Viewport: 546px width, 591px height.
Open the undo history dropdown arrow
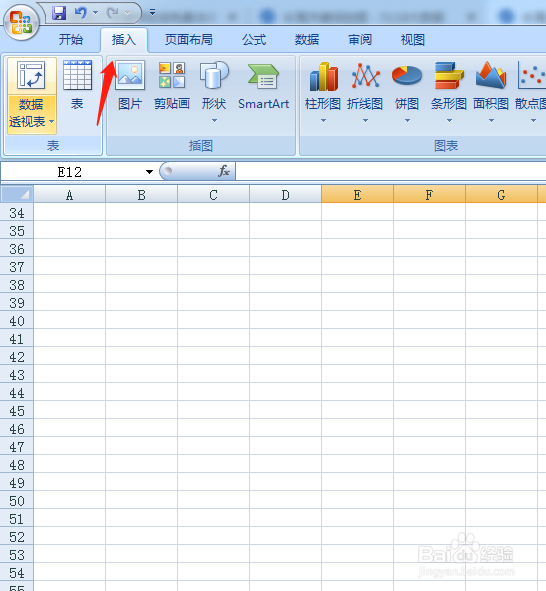(x=95, y=13)
